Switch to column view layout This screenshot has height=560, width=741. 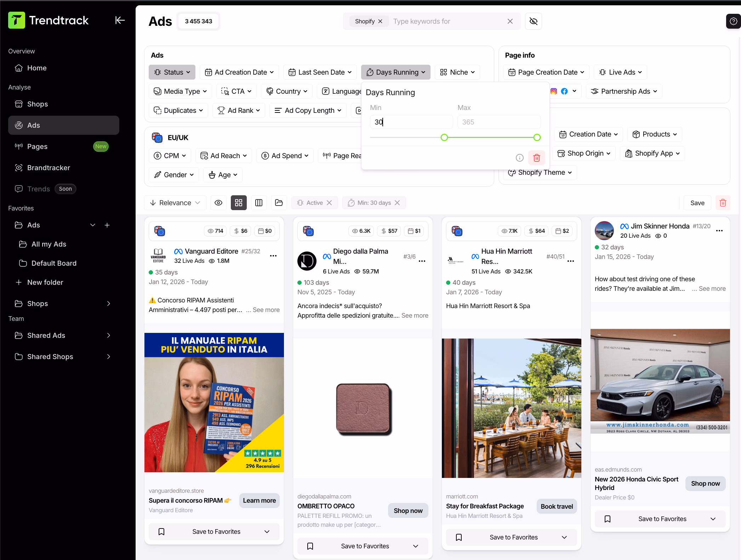tap(259, 202)
